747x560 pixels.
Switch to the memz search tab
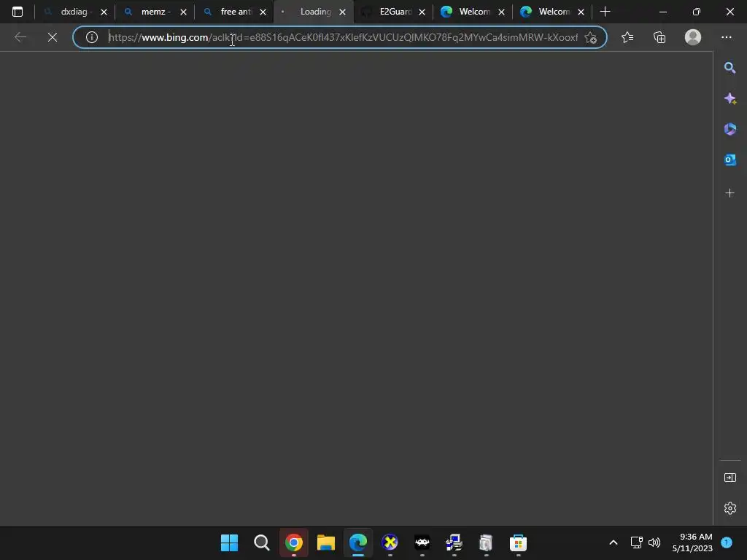pyautogui.click(x=153, y=12)
